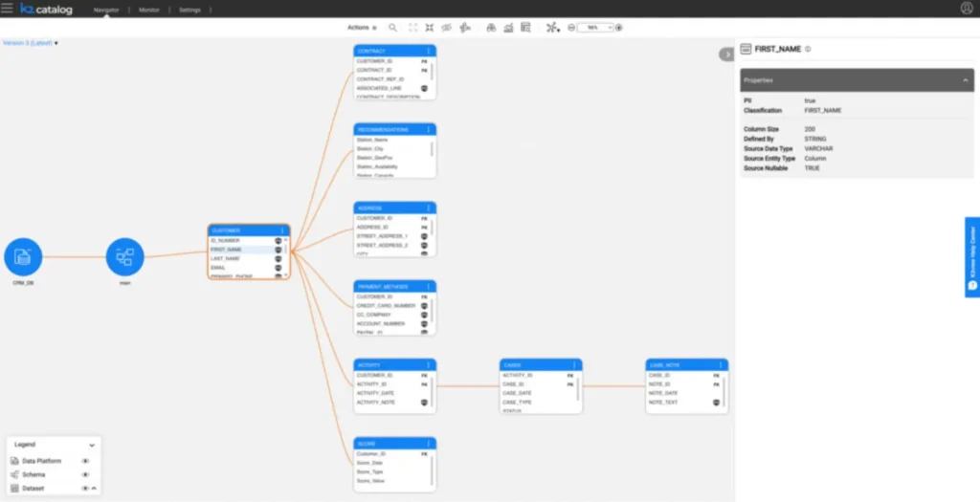Toggle Data Platform visibility in the legend

pyautogui.click(x=85, y=461)
